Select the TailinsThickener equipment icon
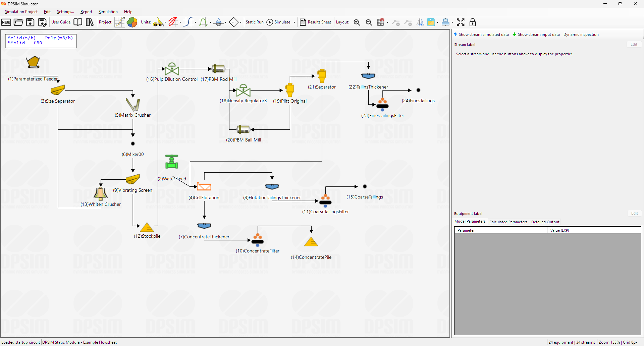 coord(368,76)
